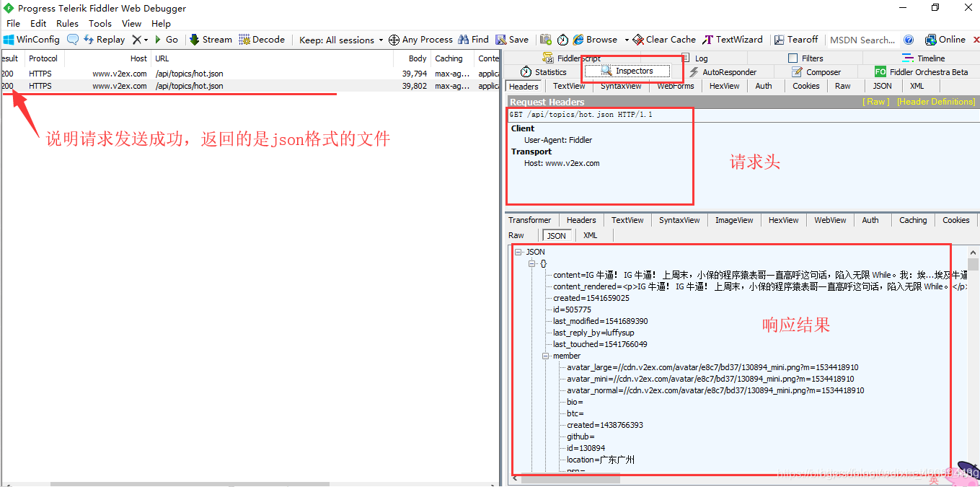Click the Header Definitions link
980x487 pixels.
[936, 102]
